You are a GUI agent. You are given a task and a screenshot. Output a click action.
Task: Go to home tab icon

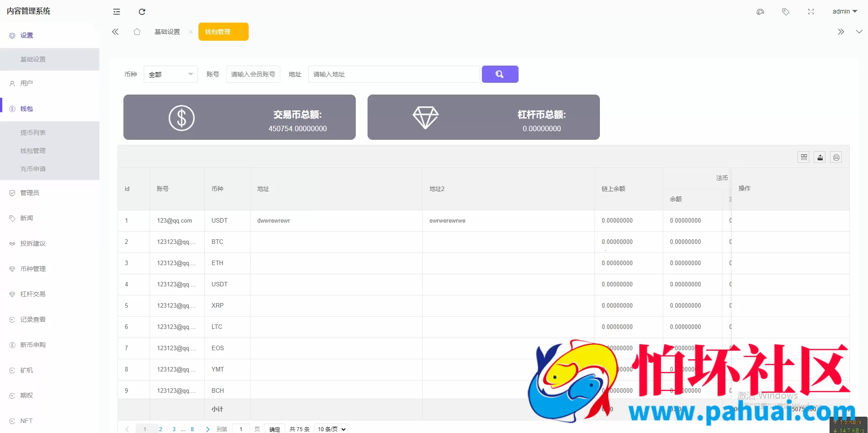pos(137,32)
